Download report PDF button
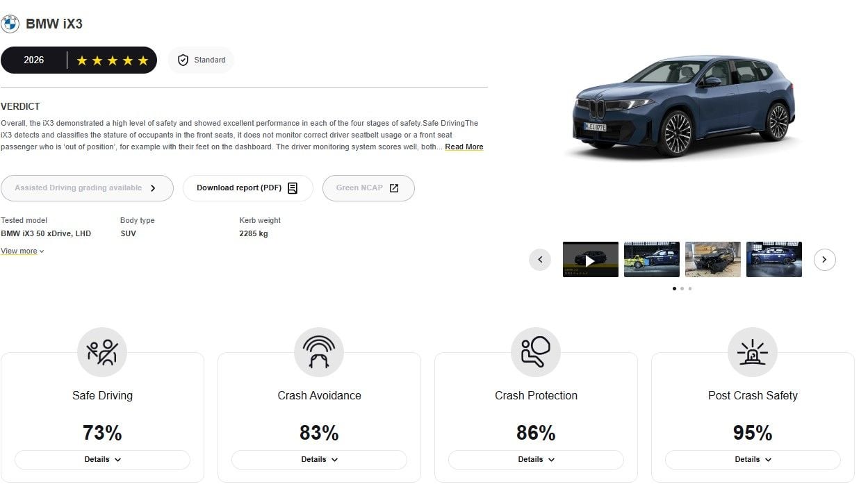 pyautogui.click(x=247, y=188)
